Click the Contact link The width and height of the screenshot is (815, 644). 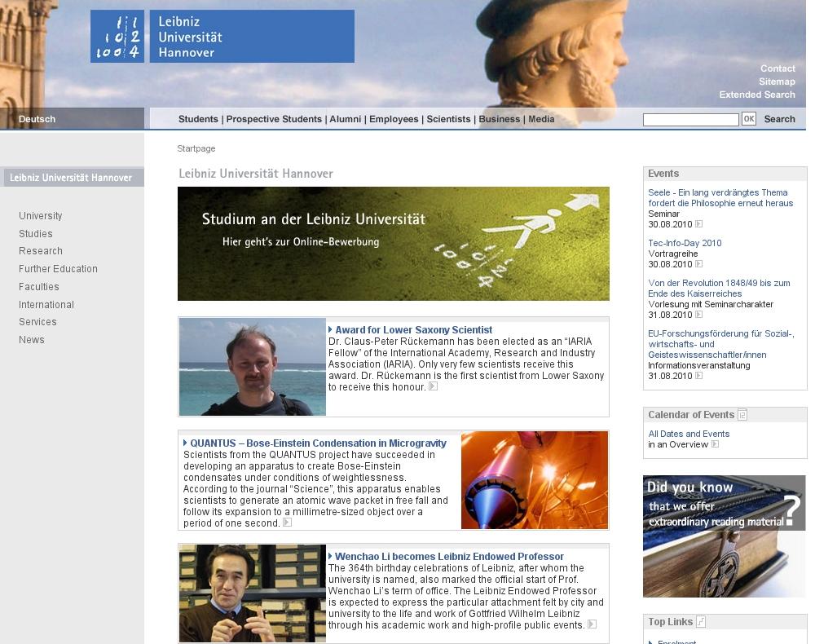click(778, 68)
